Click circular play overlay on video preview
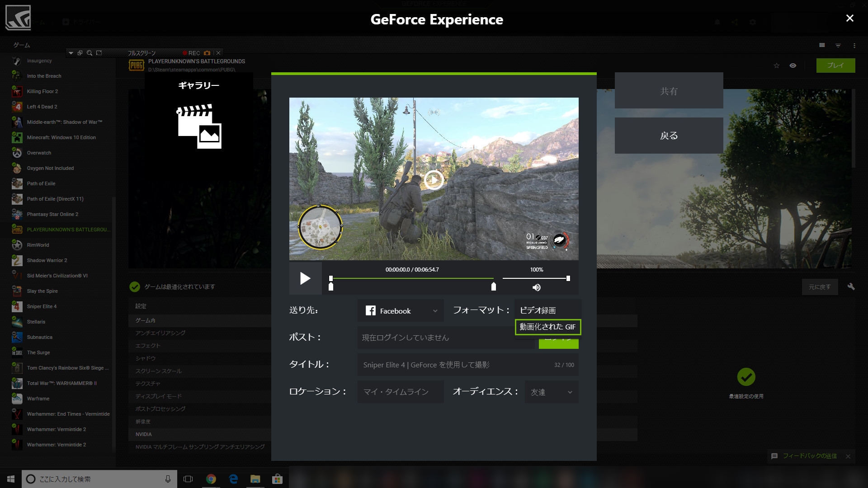 pos(434,180)
